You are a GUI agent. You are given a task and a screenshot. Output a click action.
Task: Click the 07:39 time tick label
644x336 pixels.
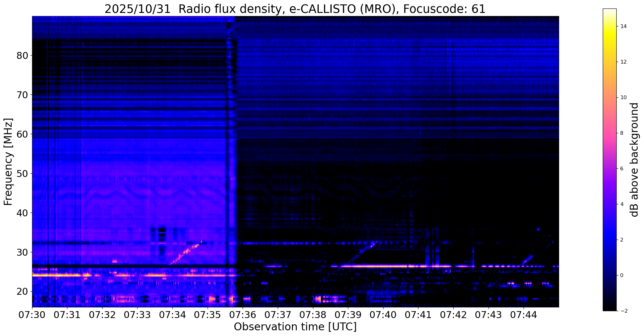click(x=348, y=315)
